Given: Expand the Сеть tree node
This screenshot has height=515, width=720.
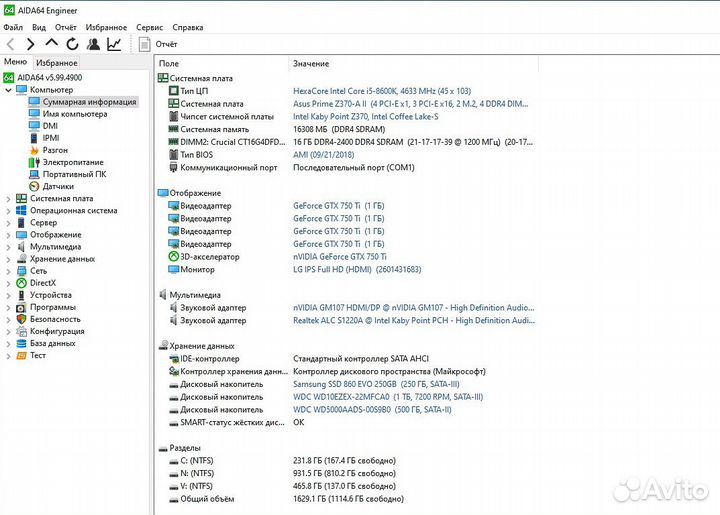Looking at the screenshot, I should [x=8, y=271].
